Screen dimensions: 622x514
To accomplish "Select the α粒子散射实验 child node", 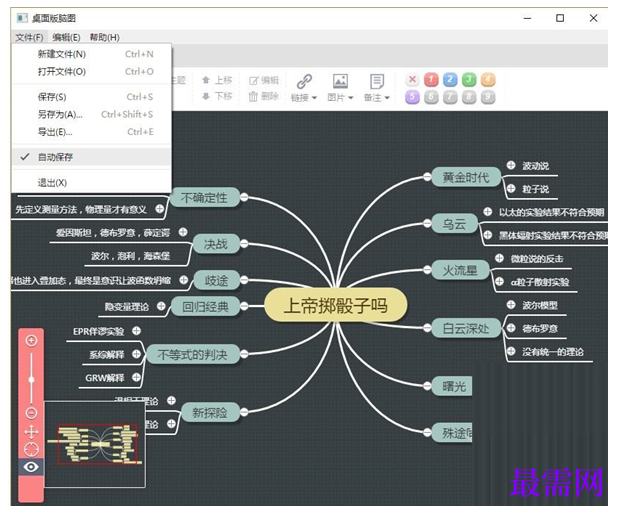I will (539, 282).
